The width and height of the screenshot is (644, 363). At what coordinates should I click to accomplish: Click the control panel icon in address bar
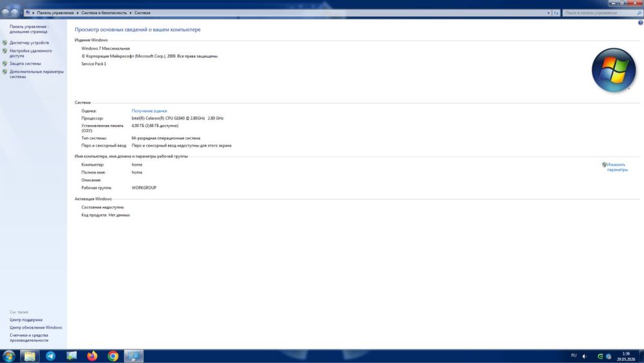[28, 13]
